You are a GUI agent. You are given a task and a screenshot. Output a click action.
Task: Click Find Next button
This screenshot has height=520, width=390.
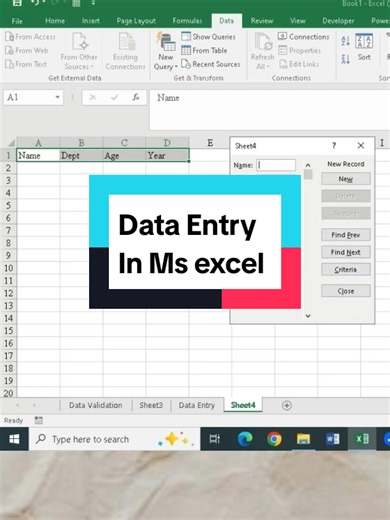point(346,252)
